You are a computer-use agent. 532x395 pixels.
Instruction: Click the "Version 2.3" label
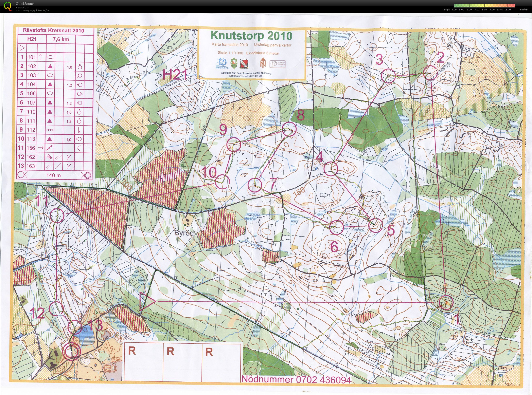click(x=22, y=7)
